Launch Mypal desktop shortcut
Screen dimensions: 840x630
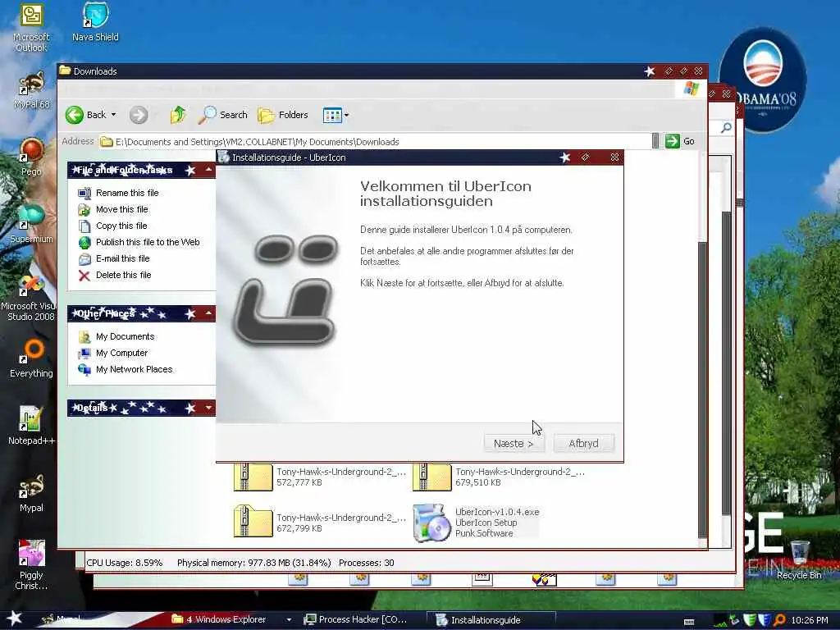pos(31,494)
